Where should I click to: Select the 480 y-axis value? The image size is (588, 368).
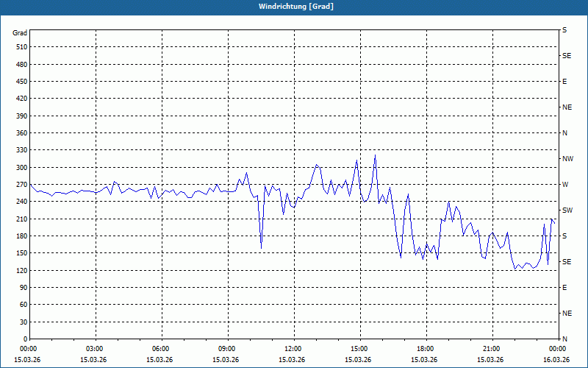21,64
